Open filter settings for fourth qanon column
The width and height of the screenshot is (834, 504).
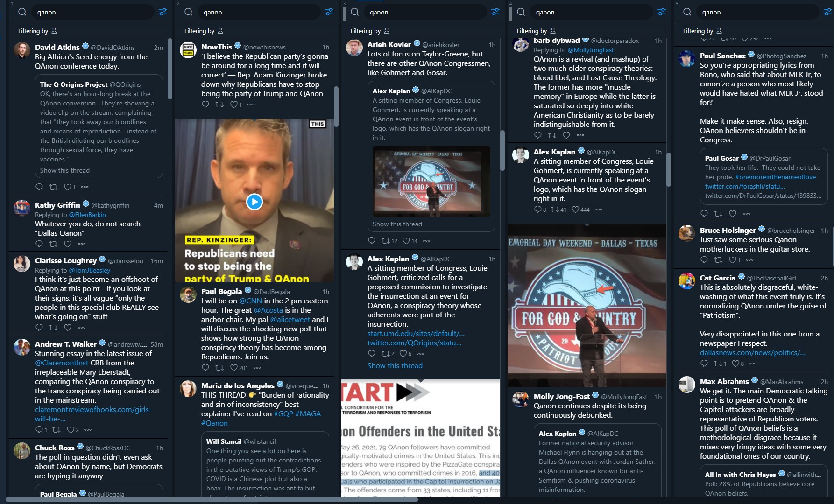662,12
